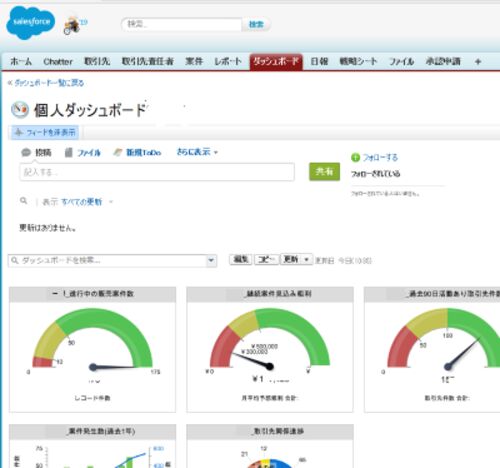The width and height of the screenshot is (500, 468).
Task: Open the 案件発生数(過去1年) chart
Action: (x=92, y=453)
